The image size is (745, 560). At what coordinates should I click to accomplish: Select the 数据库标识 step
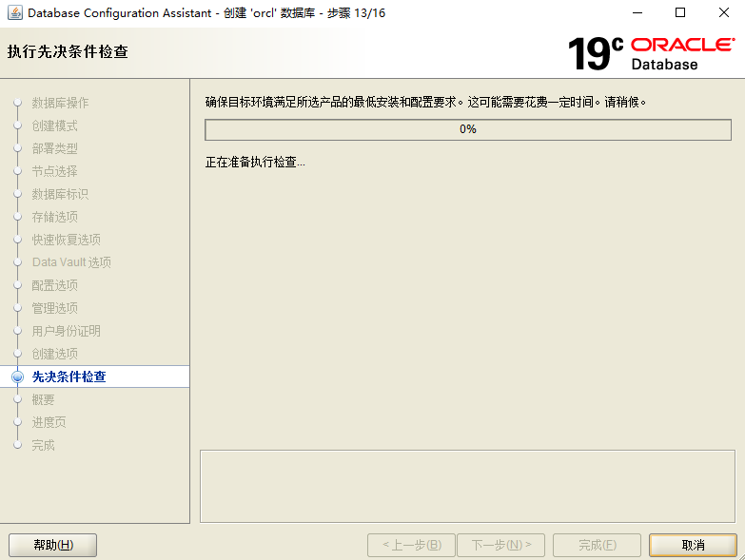pos(60,194)
